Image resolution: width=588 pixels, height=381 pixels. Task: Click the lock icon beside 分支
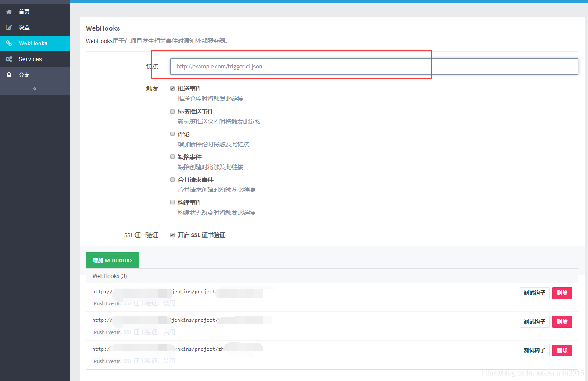9,75
